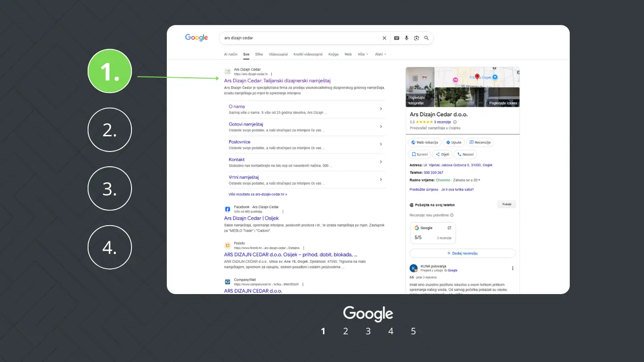Start voice search with the microphone icon
The height and width of the screenshot is (362, 644).
click(407, 38)
